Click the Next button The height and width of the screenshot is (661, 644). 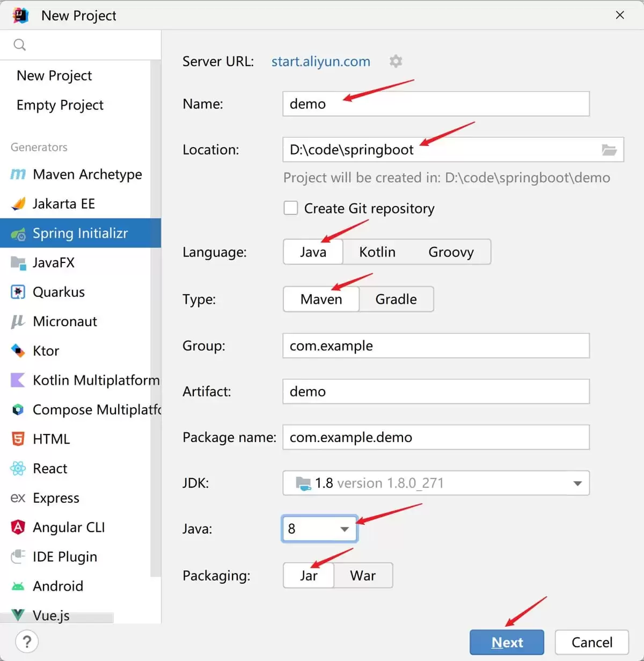click(x=507, y=642)
